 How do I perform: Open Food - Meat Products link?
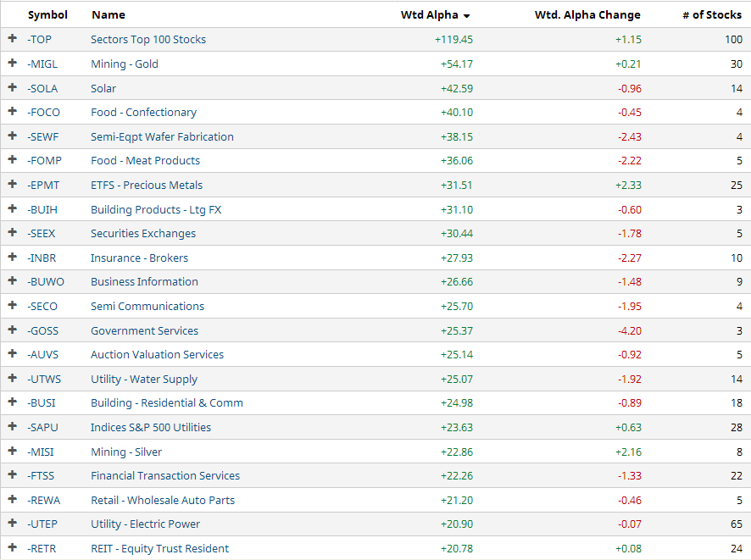click(146, 161)
